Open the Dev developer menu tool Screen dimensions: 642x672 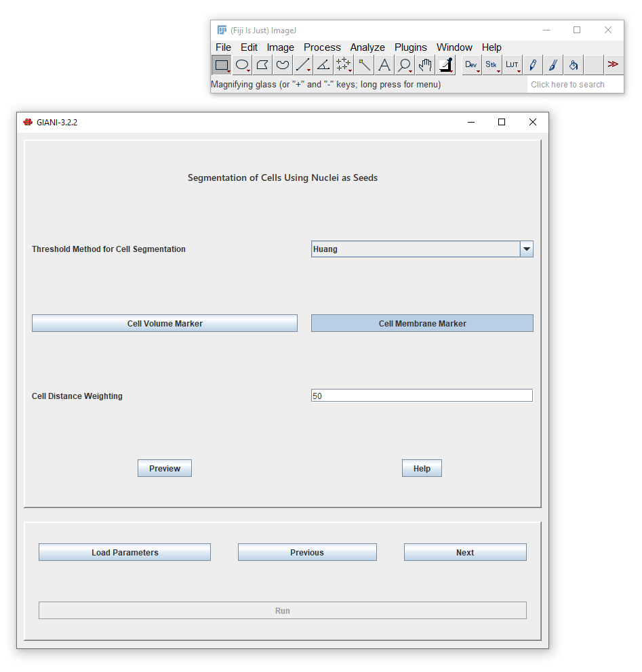tap(471, 65)
